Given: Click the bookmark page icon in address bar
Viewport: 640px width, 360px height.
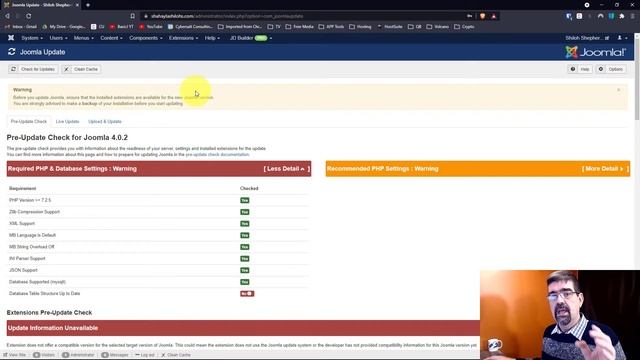Looking at the screenshot, I should 133,16.
